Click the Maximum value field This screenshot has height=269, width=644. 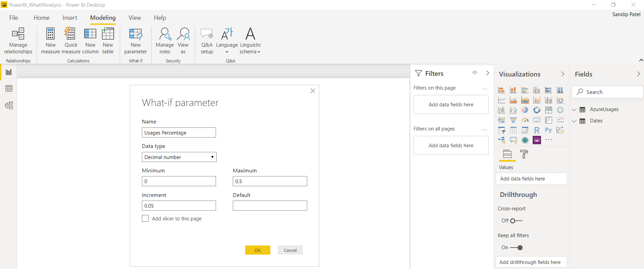(270, 181)
